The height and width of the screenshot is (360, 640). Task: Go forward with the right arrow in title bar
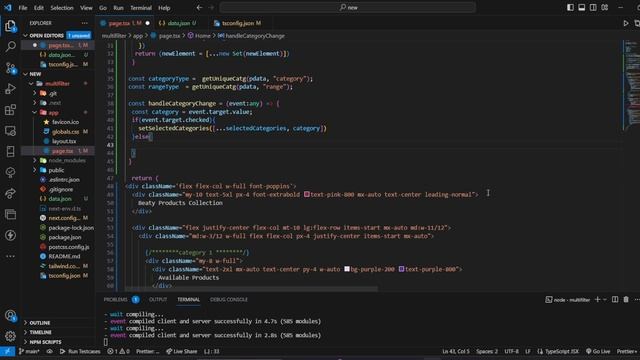coord(211,7)
